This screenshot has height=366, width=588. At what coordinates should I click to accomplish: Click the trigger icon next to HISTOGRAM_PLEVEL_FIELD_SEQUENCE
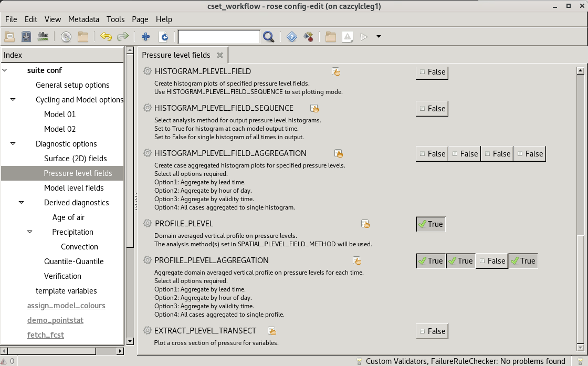click(x=314, y=108)
